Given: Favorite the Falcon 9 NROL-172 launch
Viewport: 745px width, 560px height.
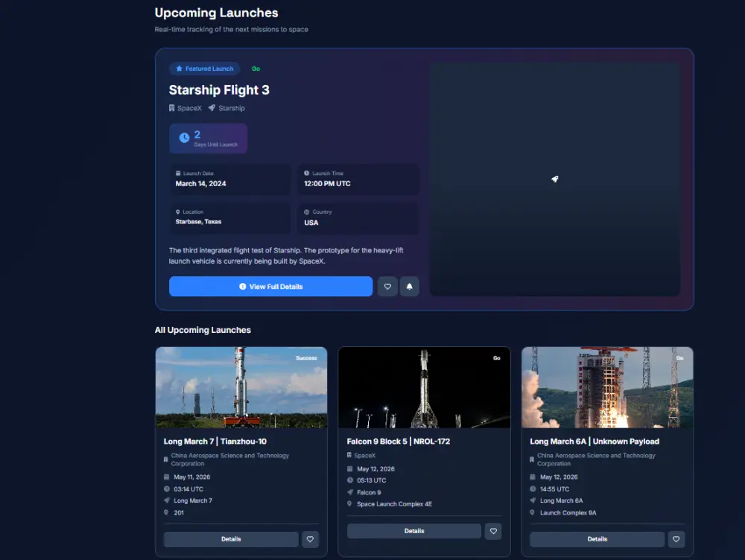Looking at the screenshot, I should click(493, 531).
